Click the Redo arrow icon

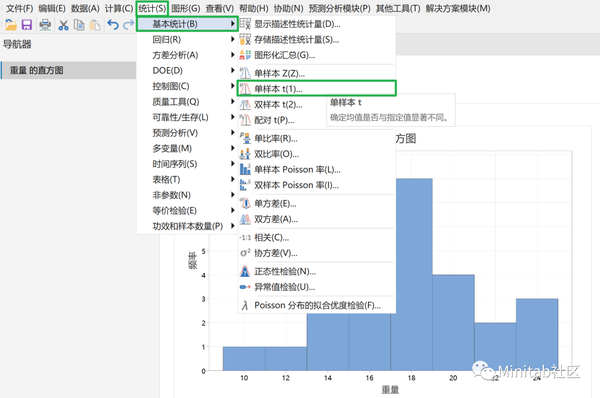coord(129,25)
